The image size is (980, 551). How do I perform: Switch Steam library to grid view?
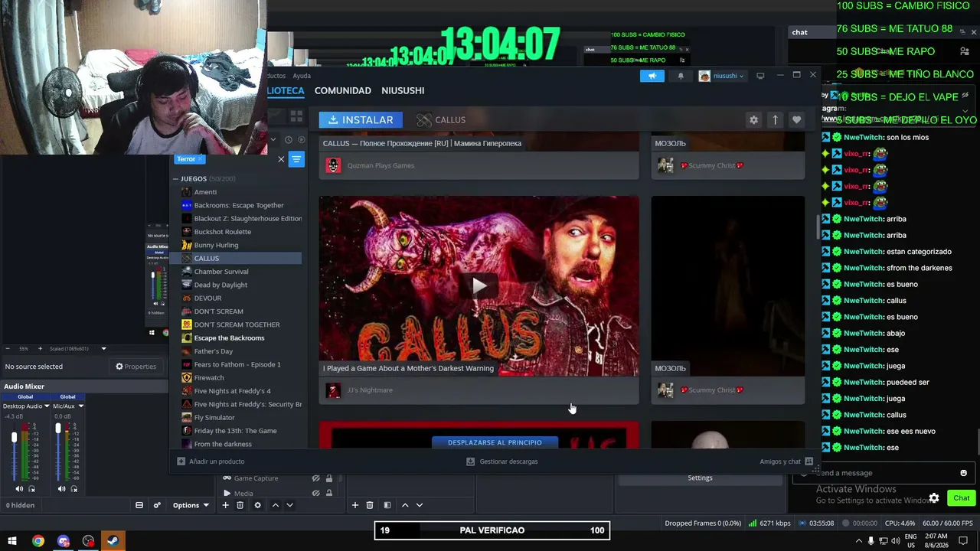(296, 116)
